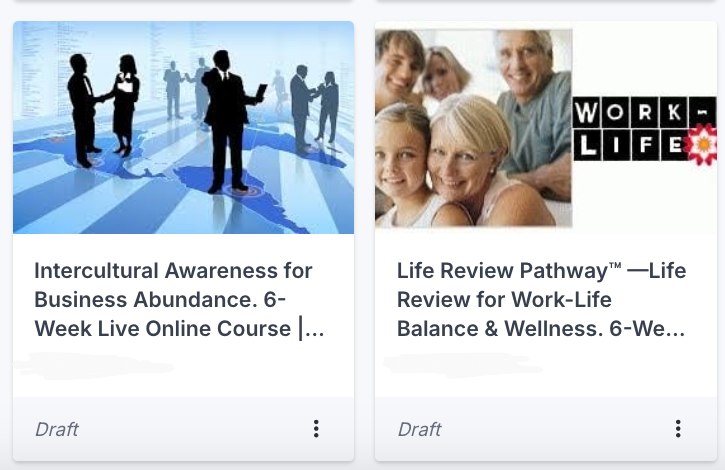The image size is (725, 470).
Task: Click the footer bar of Intercultural Awareness card
Action: pyautogui.click(x=184, y=429)
